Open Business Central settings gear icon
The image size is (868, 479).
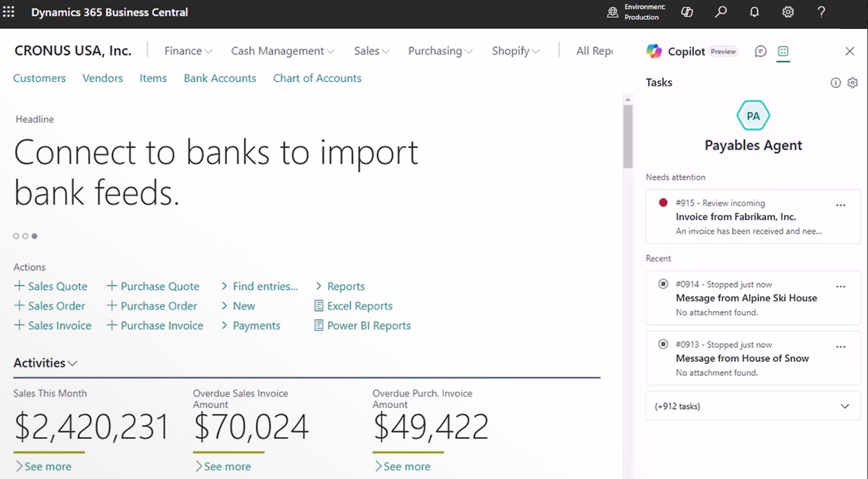[788, 12]
